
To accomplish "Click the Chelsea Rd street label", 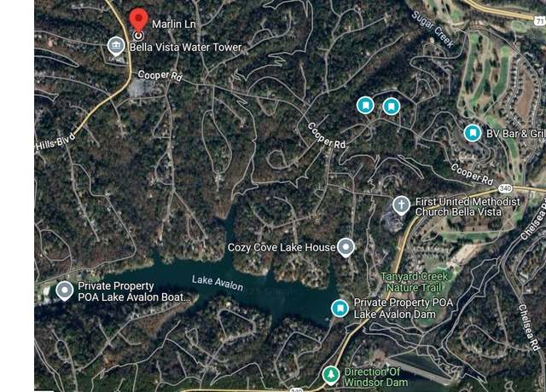I will [x=529, y=327].
